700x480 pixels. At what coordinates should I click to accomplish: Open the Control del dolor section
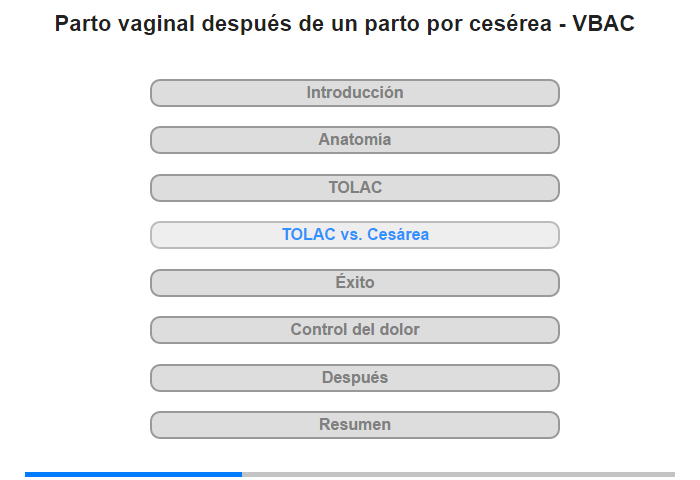354,330
